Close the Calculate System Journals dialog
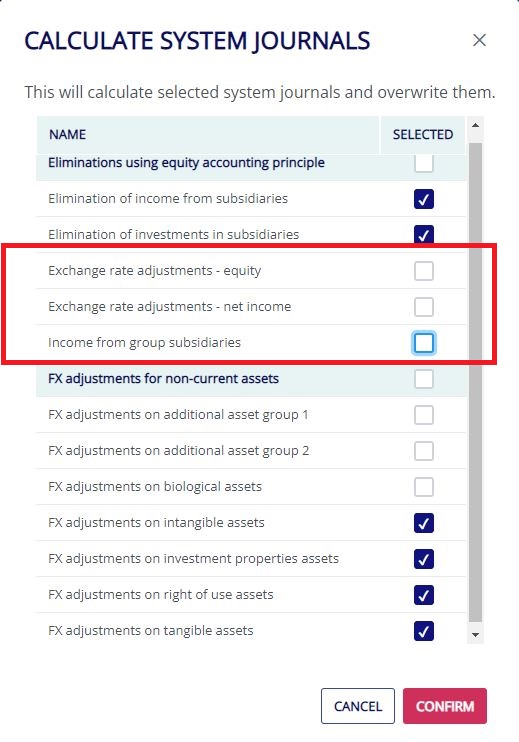Screen dimensions: 519x742 point(479,40)
